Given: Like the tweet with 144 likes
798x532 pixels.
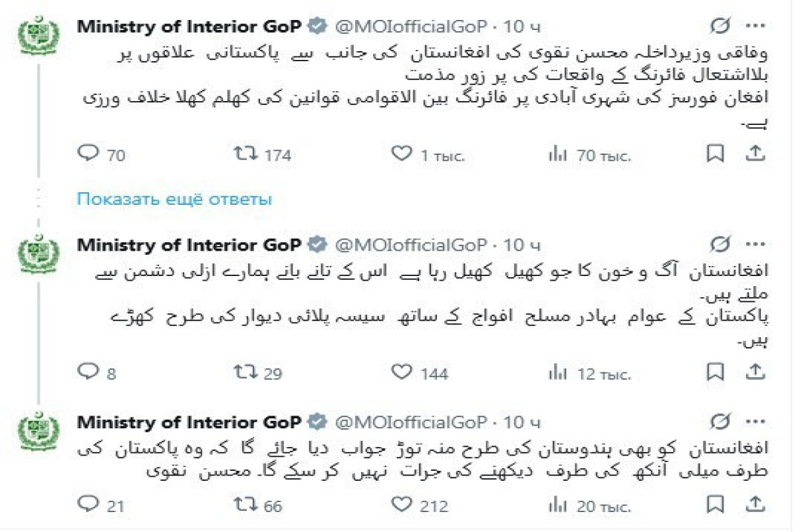Looking at the screenshot, I should coord(402,372).
